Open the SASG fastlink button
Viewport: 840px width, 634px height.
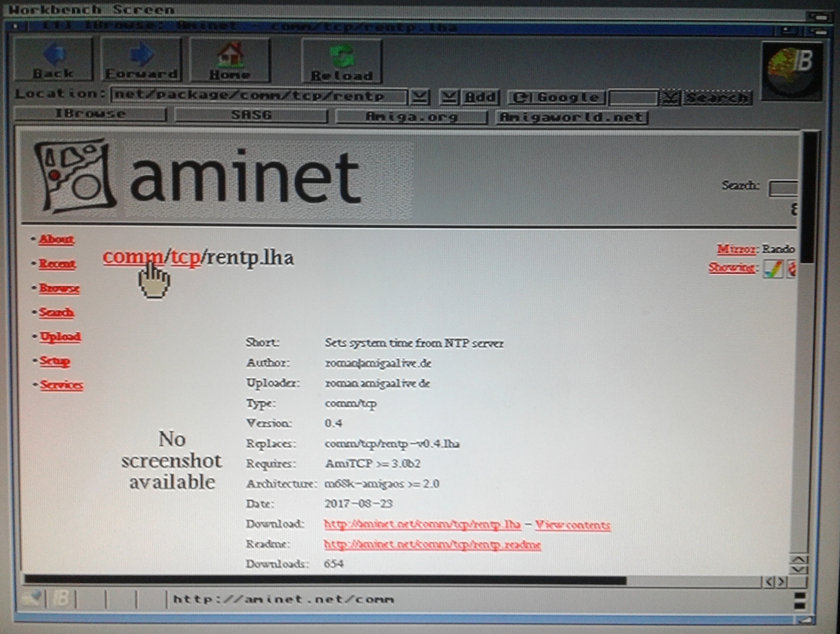tap(251, 115)
